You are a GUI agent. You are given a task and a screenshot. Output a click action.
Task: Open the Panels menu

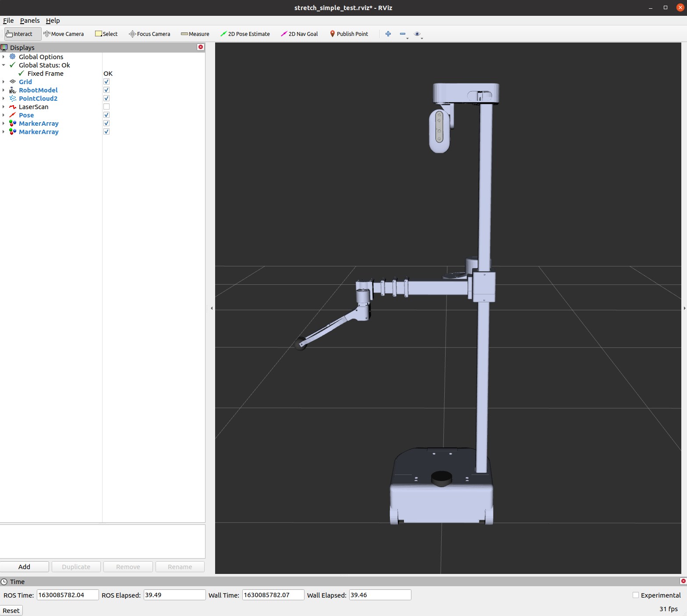click(30, 21)
